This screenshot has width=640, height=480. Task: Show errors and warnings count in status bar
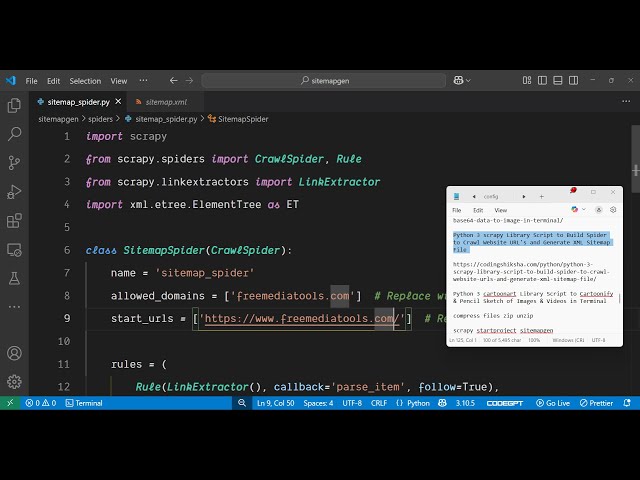click(40, 403)
